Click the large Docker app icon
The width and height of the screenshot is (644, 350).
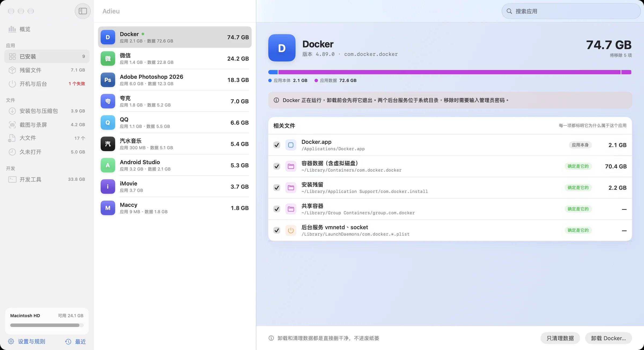click(x=282, y=48)
